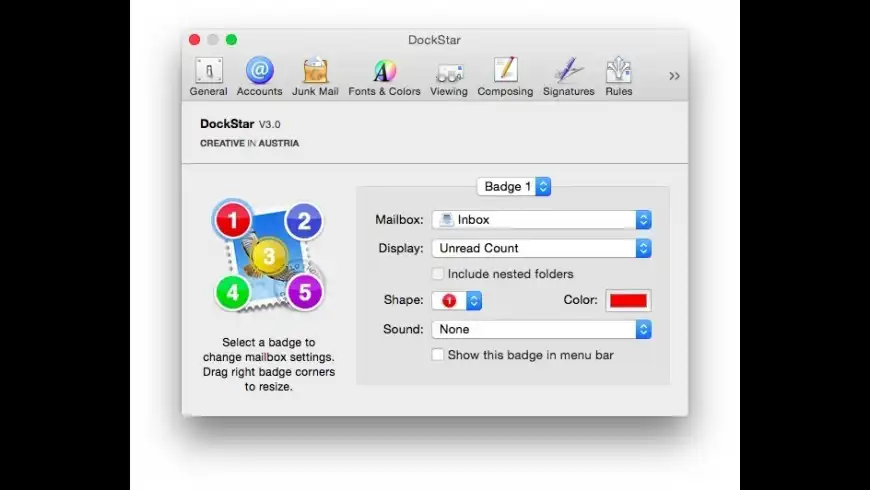Open the Composing preferences pane
The width and height of the screenshot is (870, 490).
tap(505, 77)
